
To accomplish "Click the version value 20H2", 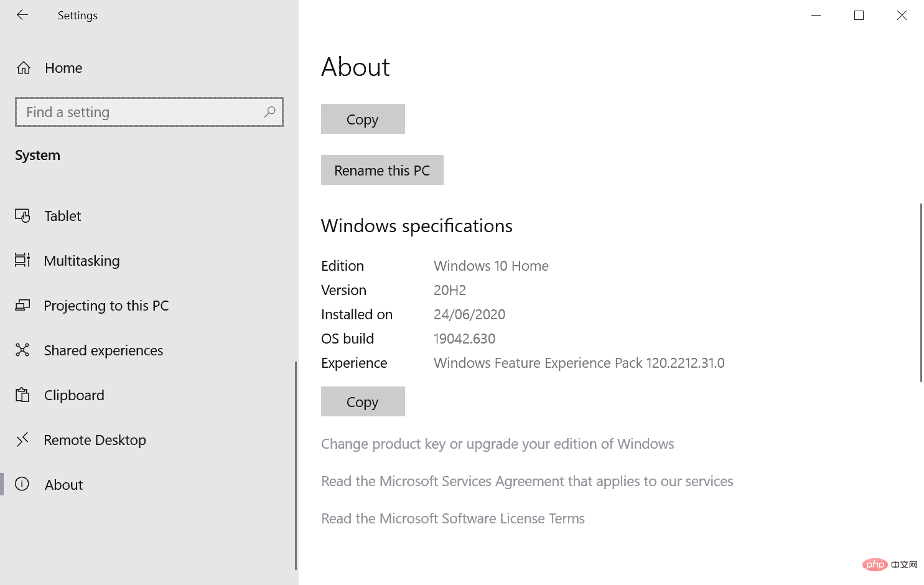I will 450,290.
